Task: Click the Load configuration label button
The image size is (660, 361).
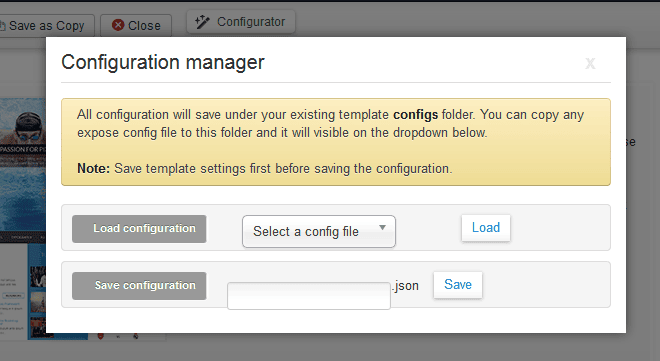Action: tap(139, 228)
